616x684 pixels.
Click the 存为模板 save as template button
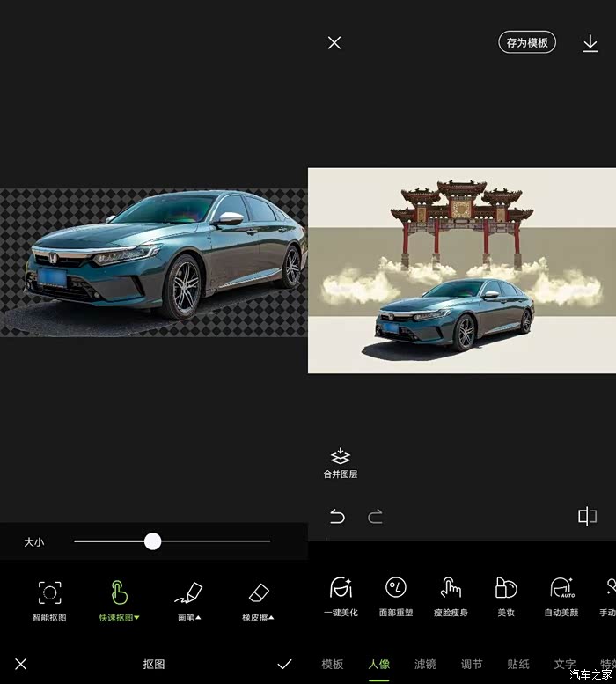tap(527, 42)
